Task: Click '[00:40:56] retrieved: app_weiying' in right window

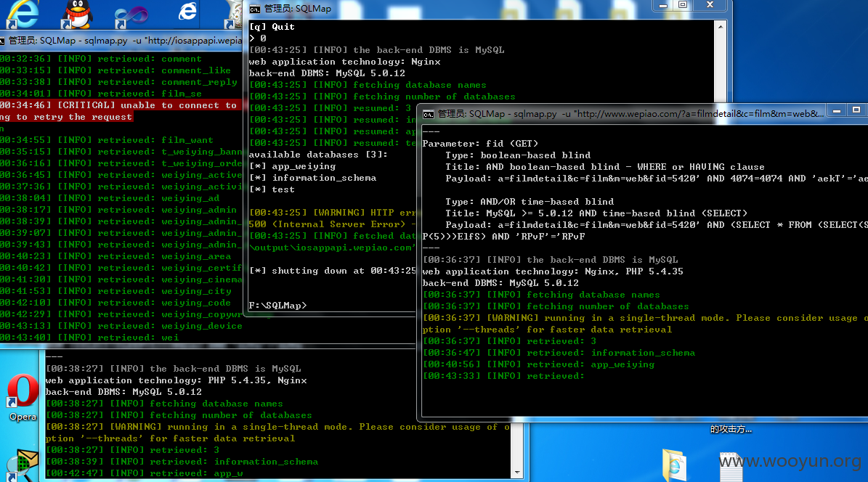Action: click(539, 364)
